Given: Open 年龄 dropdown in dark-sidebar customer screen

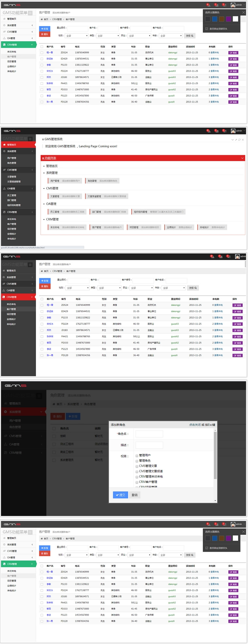Looking at the screenshot, I should (x=174, y=288).
